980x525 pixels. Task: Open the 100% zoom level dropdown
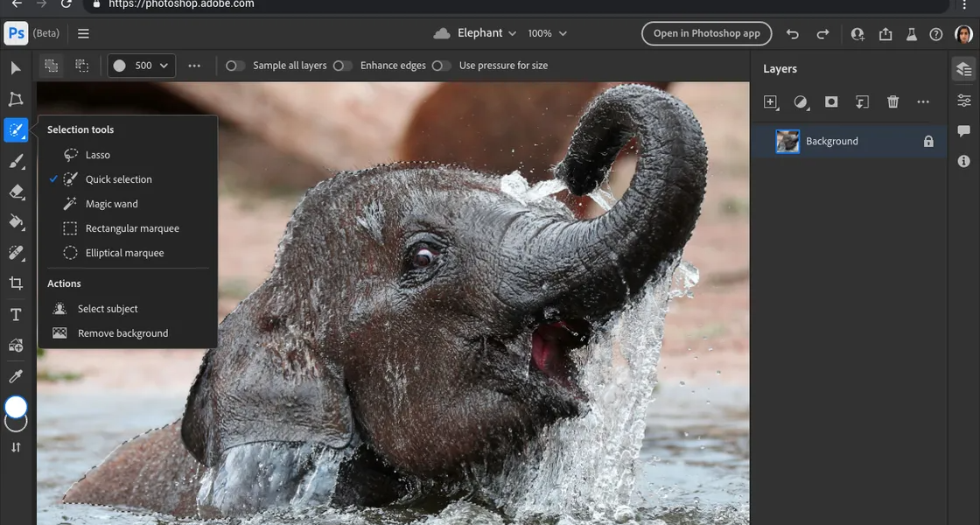coord(546,32)
